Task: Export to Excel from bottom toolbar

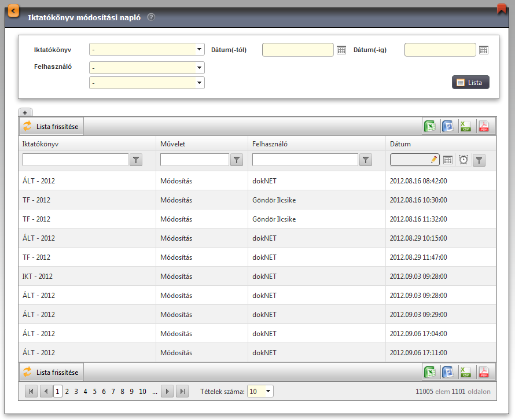Action: tap(430, 372)
